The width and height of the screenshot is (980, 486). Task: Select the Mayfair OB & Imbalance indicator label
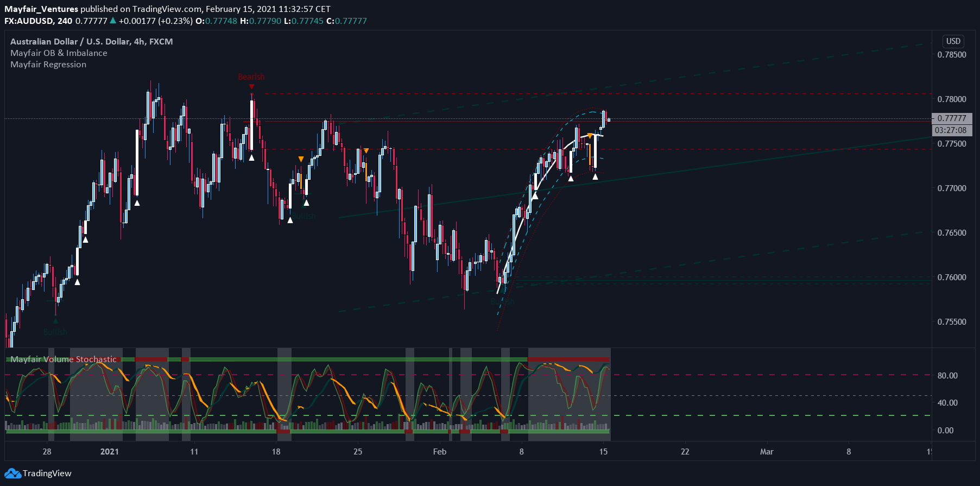59,53
